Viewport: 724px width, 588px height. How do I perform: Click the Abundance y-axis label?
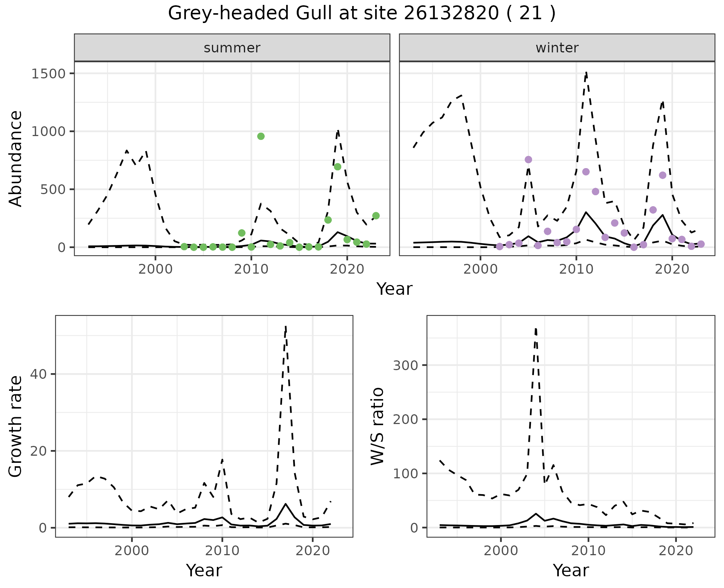(x=16, y=158)
